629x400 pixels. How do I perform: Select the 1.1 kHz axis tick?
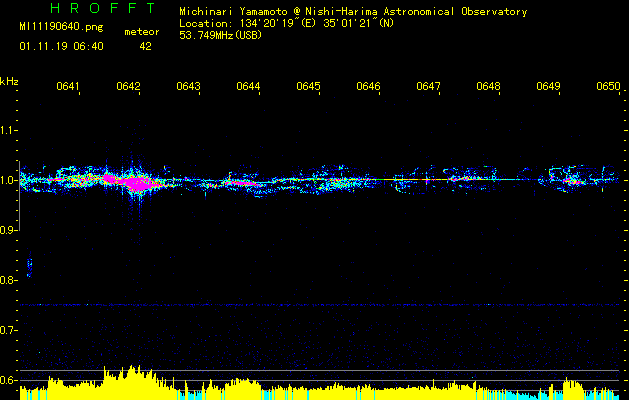tap(9, 130)
